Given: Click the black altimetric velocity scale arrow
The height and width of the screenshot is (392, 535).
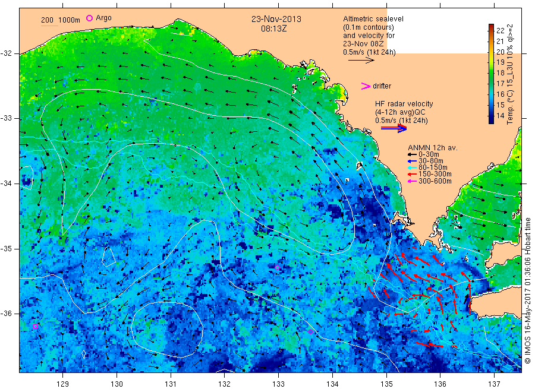Looking at the screenshot, I should click(x=361, y=61).
